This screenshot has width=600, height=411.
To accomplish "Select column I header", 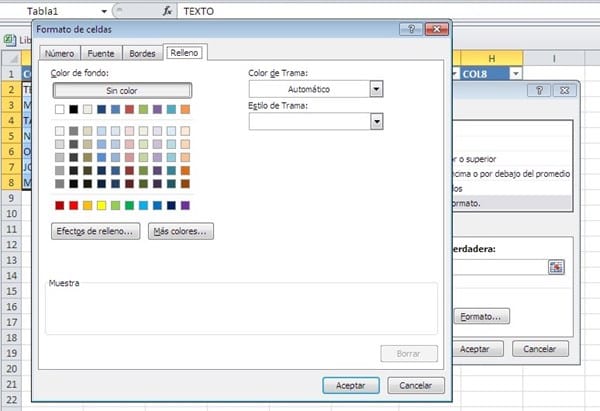I will [554, 58].
